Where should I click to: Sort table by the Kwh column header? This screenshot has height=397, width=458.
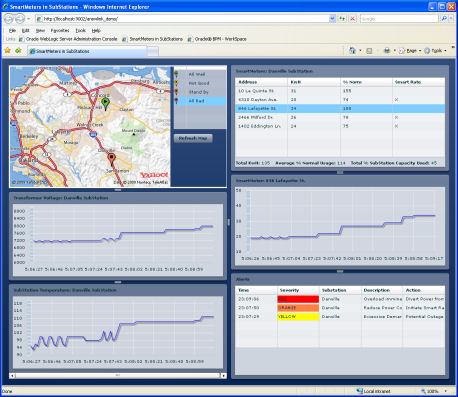314,82
